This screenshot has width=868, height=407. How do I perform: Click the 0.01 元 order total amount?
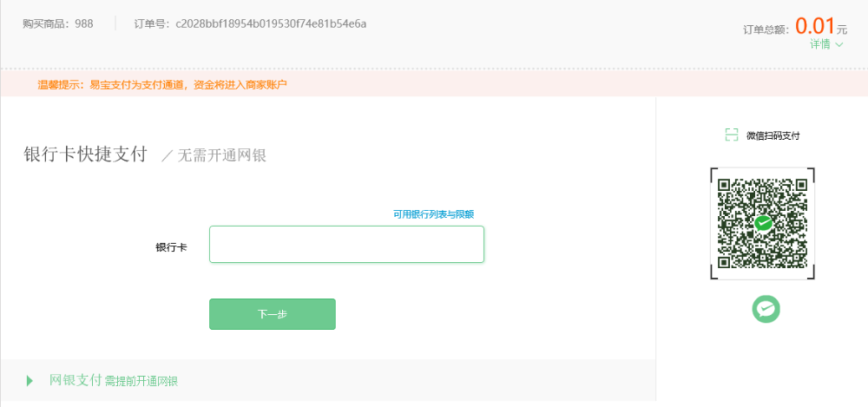click(x=820, y=26)
